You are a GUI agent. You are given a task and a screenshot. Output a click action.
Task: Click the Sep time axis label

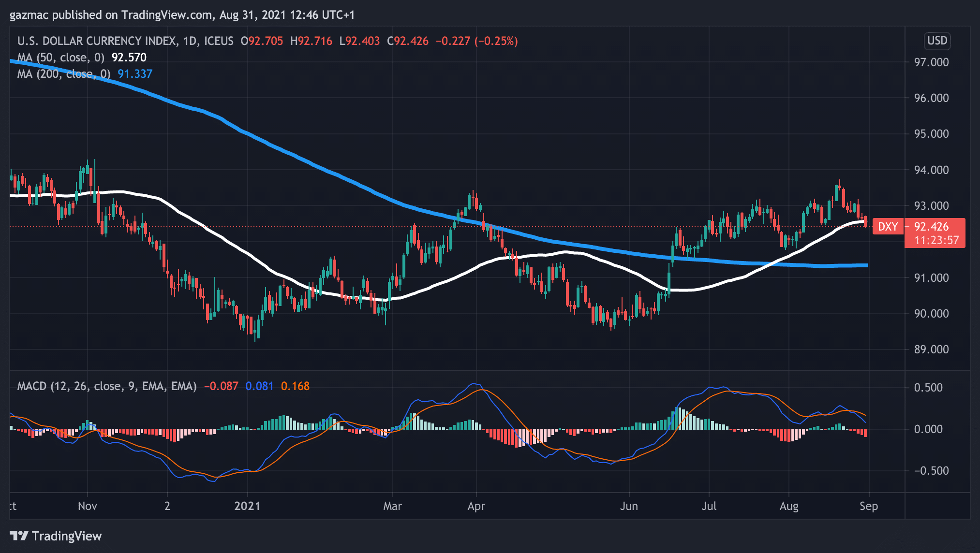point(869,506)
